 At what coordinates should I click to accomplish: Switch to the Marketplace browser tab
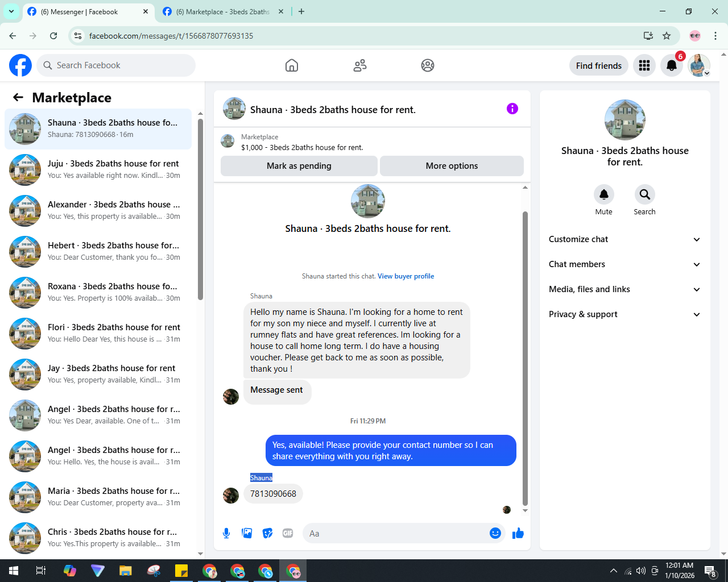tap(223, 11)
